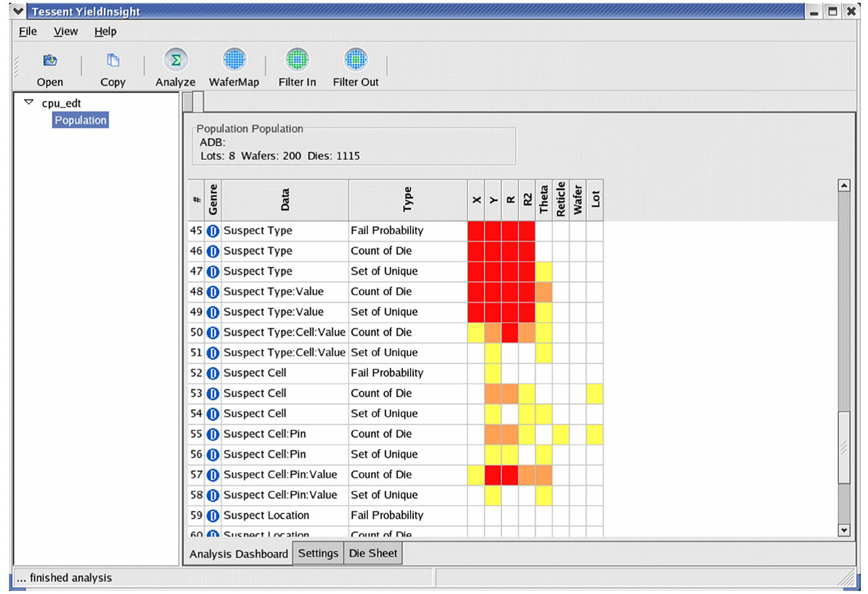Click the Theta column header
This screenshot has width=868, height=594.
(x=543, y=200)
